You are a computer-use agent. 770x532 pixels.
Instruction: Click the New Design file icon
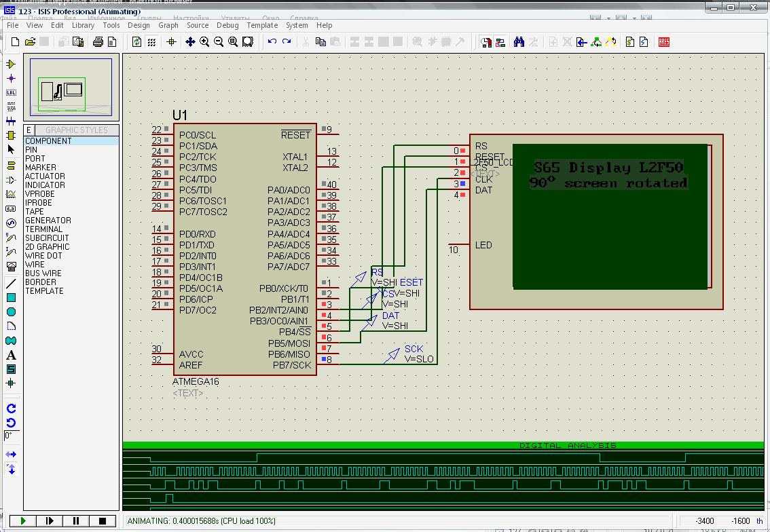(15, 42)
